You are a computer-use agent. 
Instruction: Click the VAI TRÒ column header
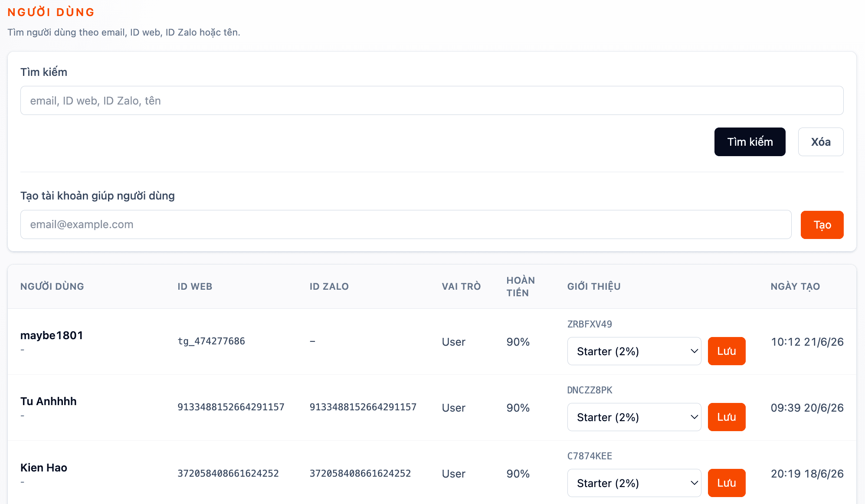coord(461,286)
